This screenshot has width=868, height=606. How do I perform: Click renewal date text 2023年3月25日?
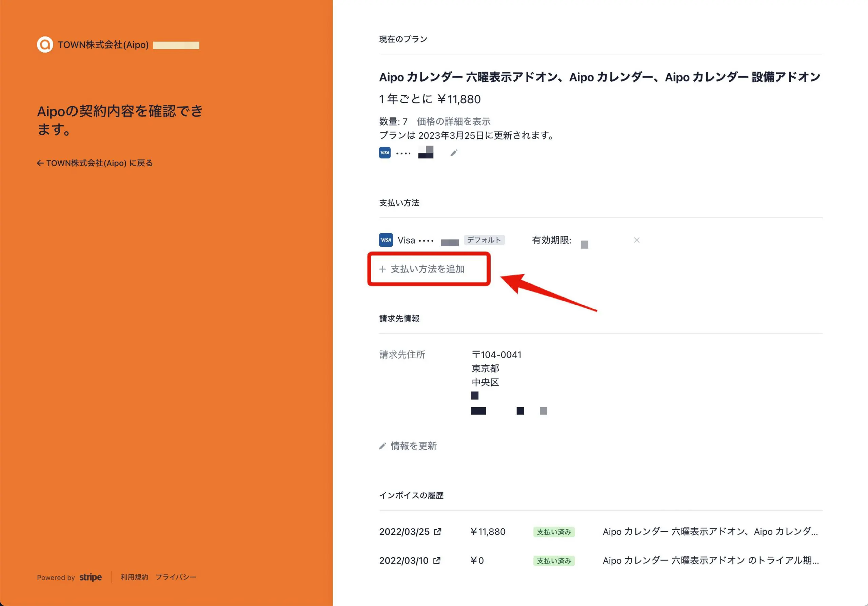pyautogui.click(x=451, y=135)
